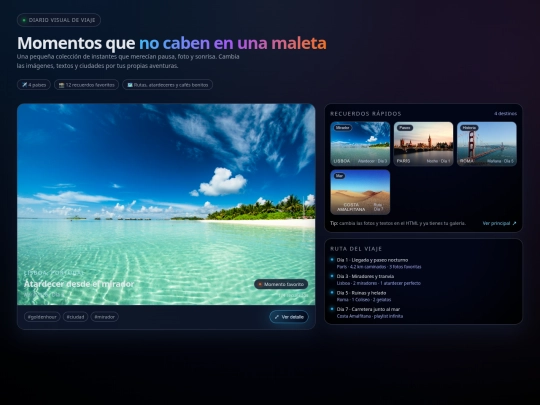Image resolution: width=540 pixels, height=405 pixels.
Task: Click the blue bullet beside 'Día 1 · Llegada y paseo nocturno'
Action: click(332, 260)
